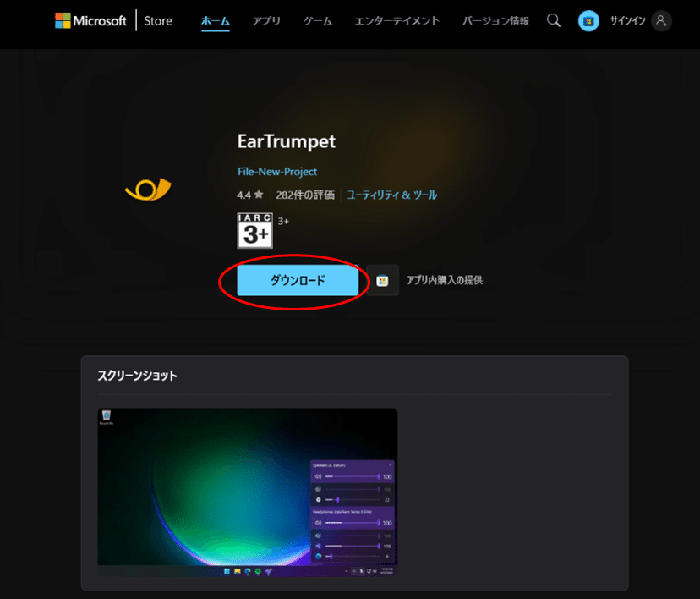Switch to the アプリ tab
Viewport: 700px width, 599px height.
tap(266, 21)
